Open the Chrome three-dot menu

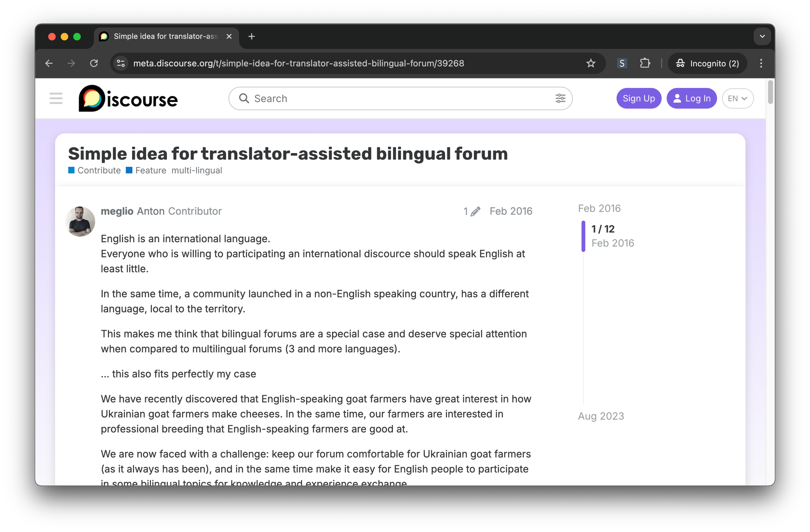[761, 63]
